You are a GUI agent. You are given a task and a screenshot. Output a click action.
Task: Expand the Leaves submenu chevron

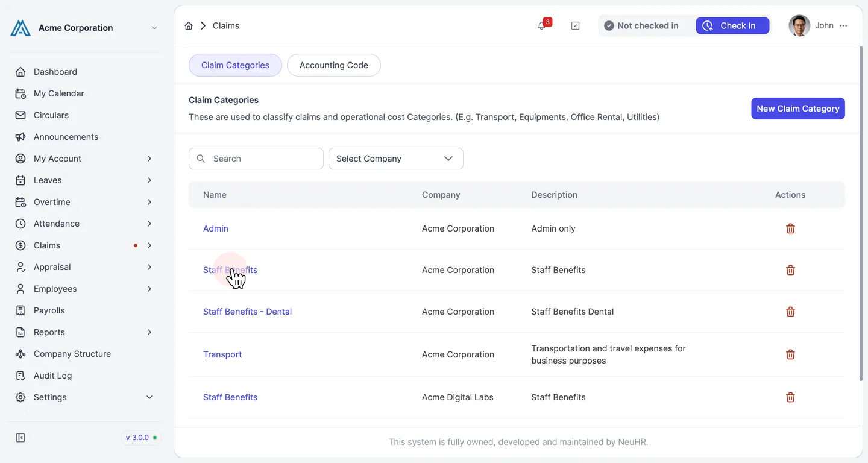[149, 180]
